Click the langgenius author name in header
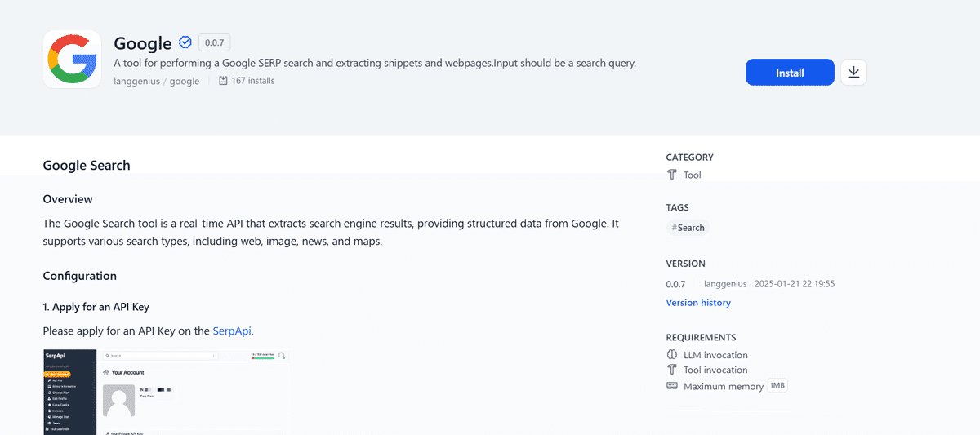This screenshot has width=980, height=435. 136,81
